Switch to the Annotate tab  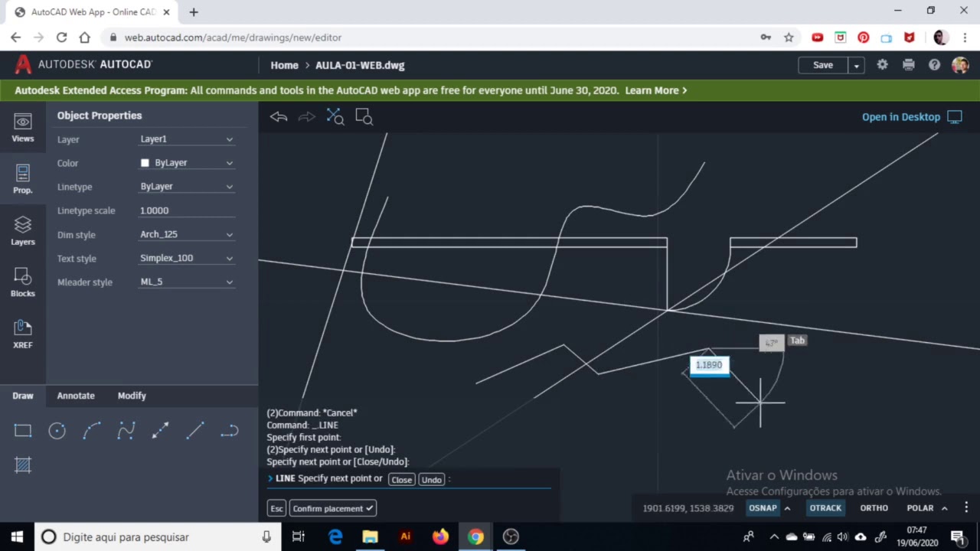[76, 396]
